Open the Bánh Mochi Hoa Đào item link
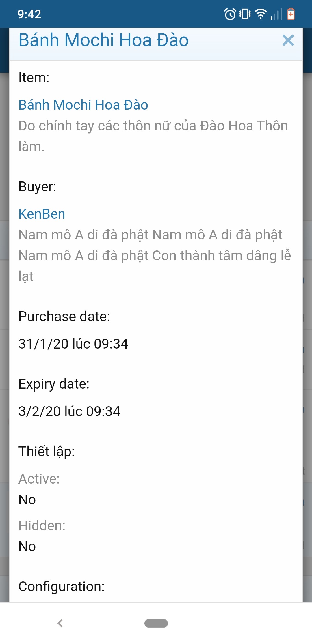Image resolution: width=312 pixels, height=644 pixels. pos(83,105)
